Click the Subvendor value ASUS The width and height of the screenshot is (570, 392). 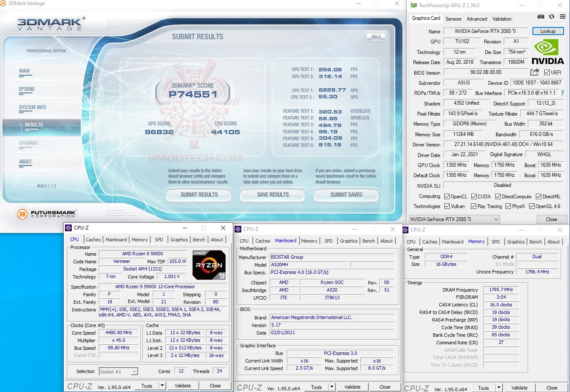pyautogui.click(x=463, y=83)
